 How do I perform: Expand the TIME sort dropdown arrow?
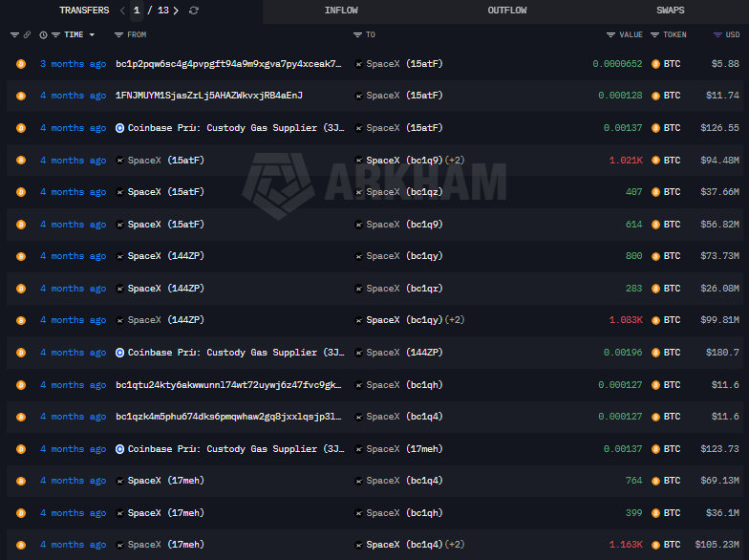pos(92,35)
